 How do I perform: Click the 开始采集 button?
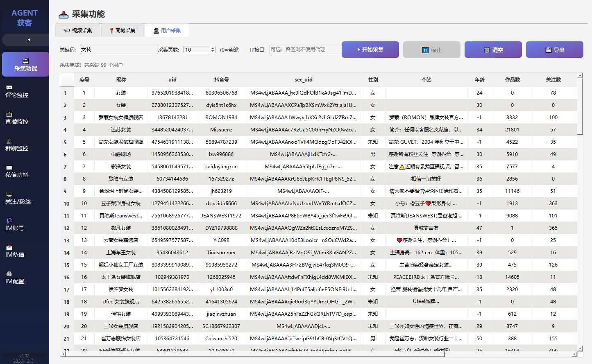pyautogui.click(x=370, y=50)
